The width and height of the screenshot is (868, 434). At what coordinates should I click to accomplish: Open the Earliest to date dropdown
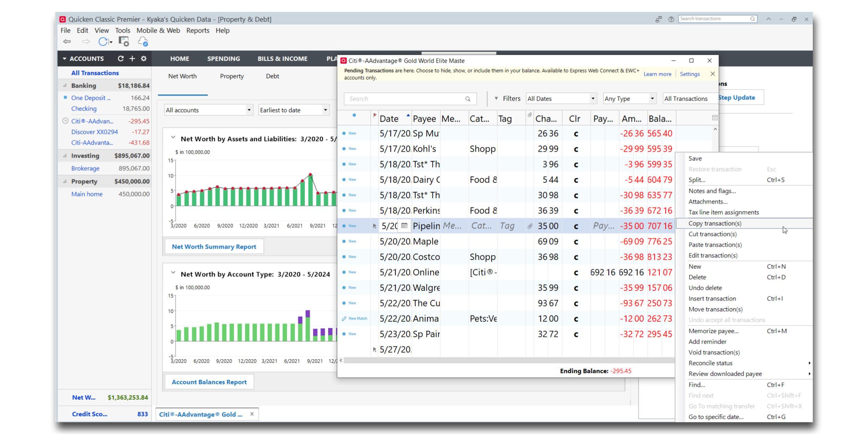[x=294, y=110]
